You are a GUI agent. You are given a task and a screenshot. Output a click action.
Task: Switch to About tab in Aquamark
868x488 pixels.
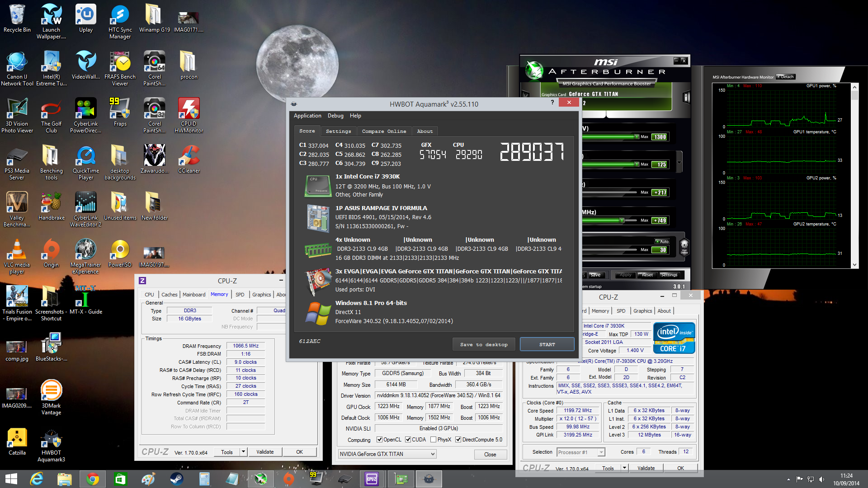tap(425, 131)
